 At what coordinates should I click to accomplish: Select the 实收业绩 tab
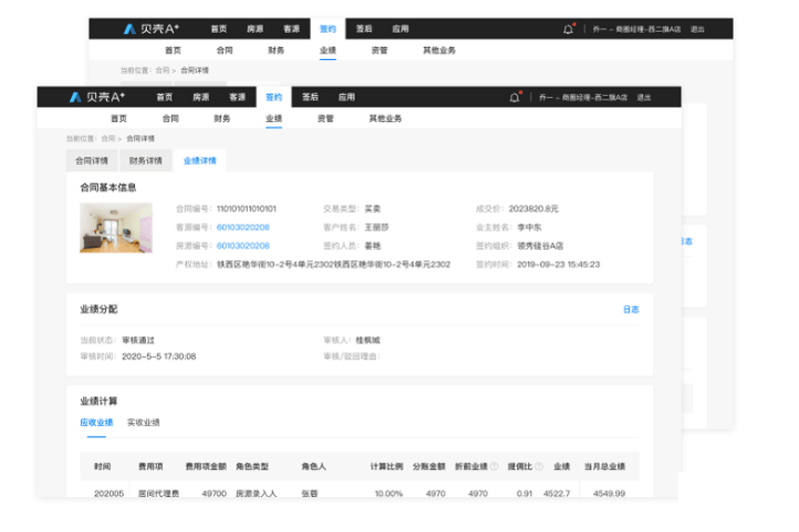(x=143, y=422)
